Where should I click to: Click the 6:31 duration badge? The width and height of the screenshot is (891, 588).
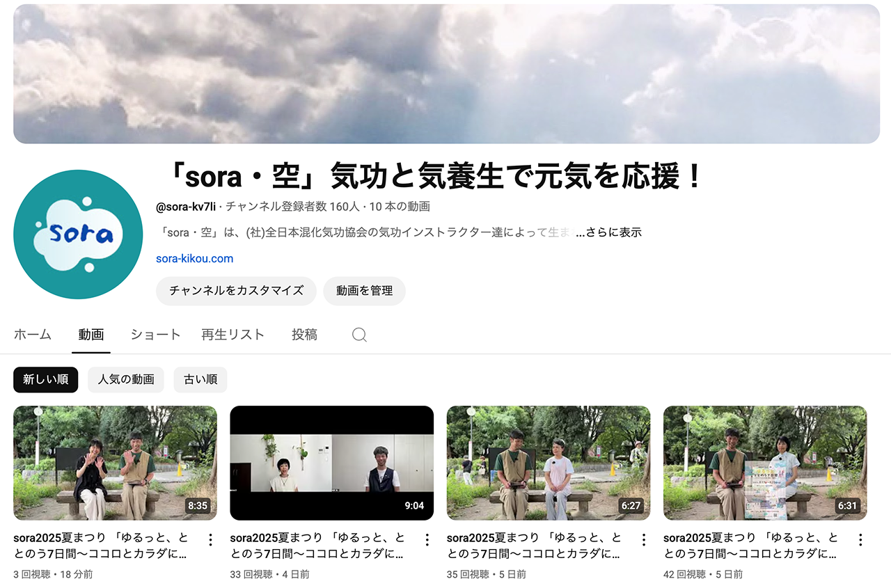coord(848,506)
